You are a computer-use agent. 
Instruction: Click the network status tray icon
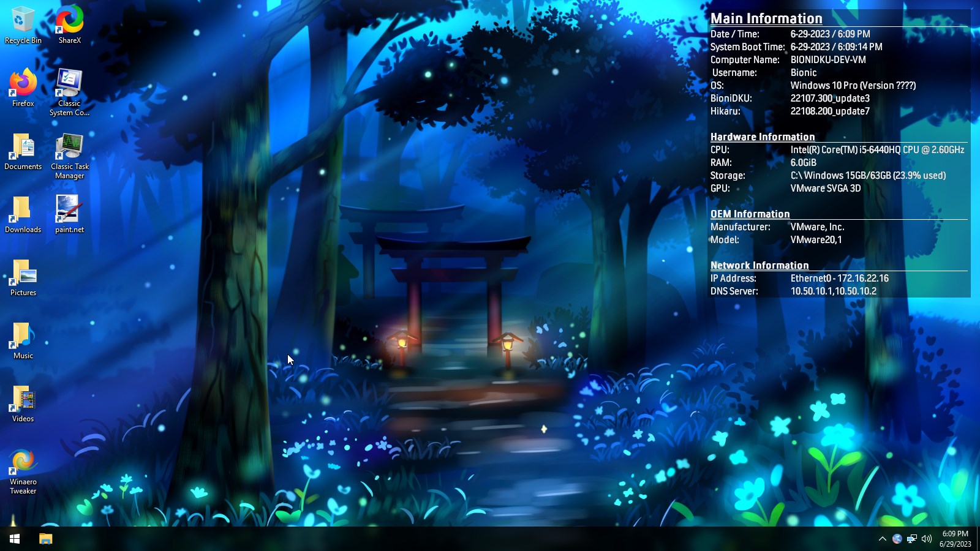[912, 539]
